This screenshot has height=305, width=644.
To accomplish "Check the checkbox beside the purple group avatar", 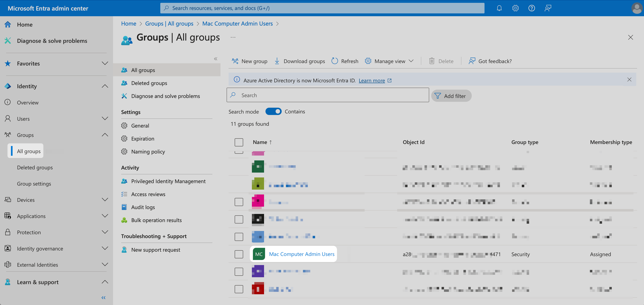I will [239, 272].
